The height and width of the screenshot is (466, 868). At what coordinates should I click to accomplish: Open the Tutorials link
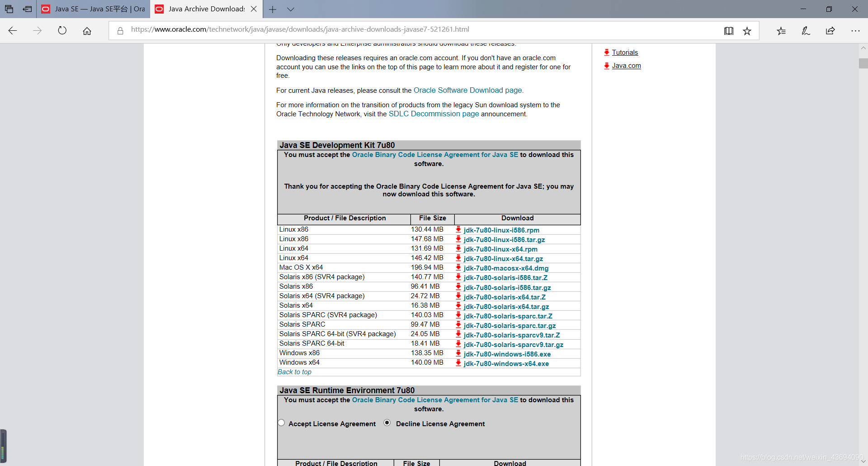[625, 52]
